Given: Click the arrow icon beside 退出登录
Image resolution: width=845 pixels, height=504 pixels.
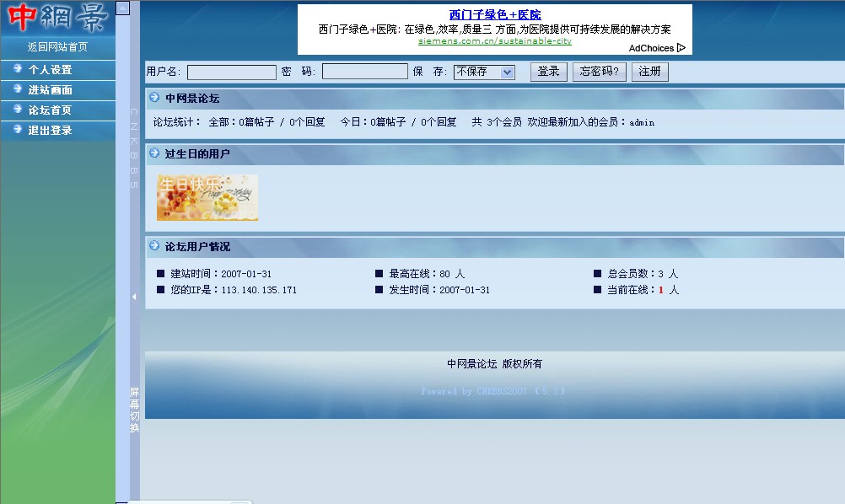Looking at the screenshot, I should click(18, 129).
